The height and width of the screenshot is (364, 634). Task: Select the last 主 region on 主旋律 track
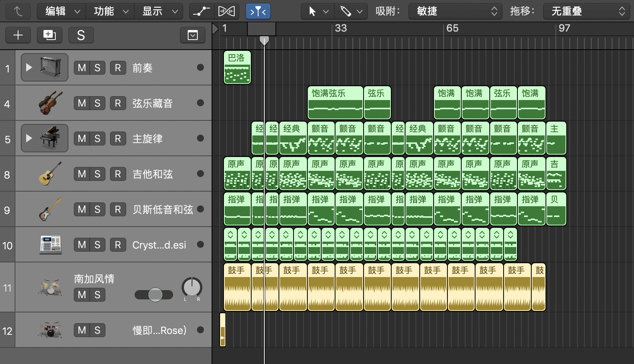[556, 138]
